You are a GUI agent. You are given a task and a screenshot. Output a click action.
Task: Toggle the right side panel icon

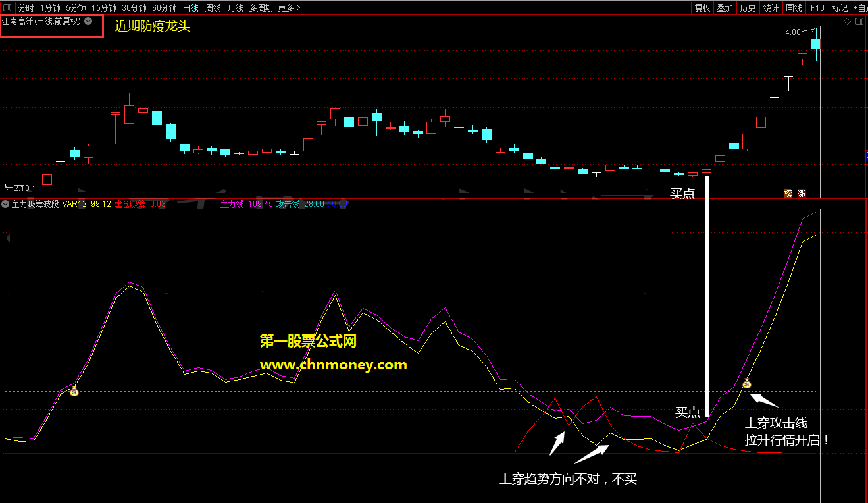[859, 22]
